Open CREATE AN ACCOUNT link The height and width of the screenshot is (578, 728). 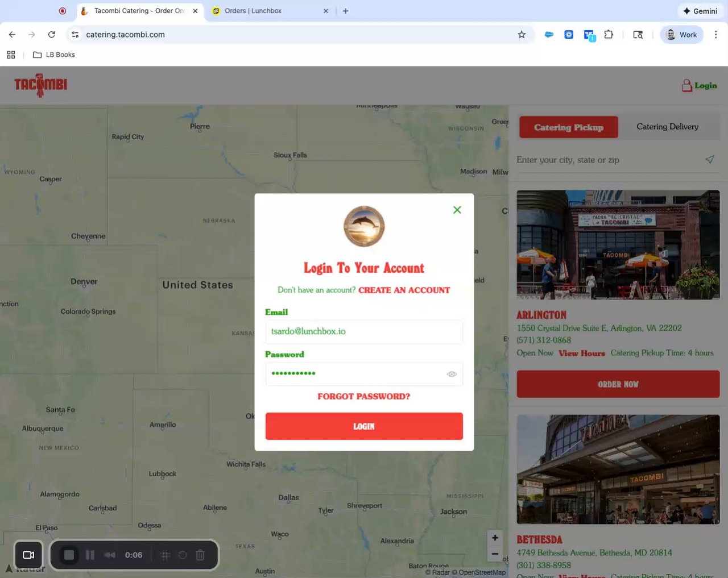(x=404, y=290)
